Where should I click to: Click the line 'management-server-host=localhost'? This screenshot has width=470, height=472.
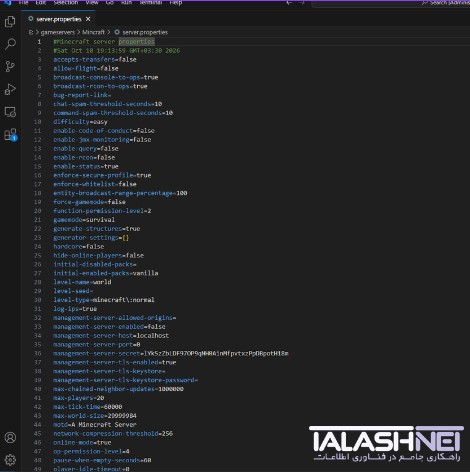[x=111, y=336]
